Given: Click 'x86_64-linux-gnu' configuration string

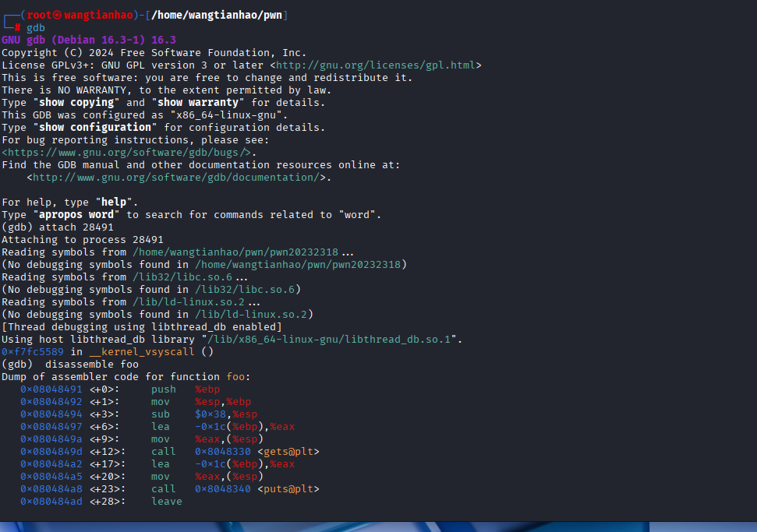Looking at the screenshot, I should pos(226,115).
